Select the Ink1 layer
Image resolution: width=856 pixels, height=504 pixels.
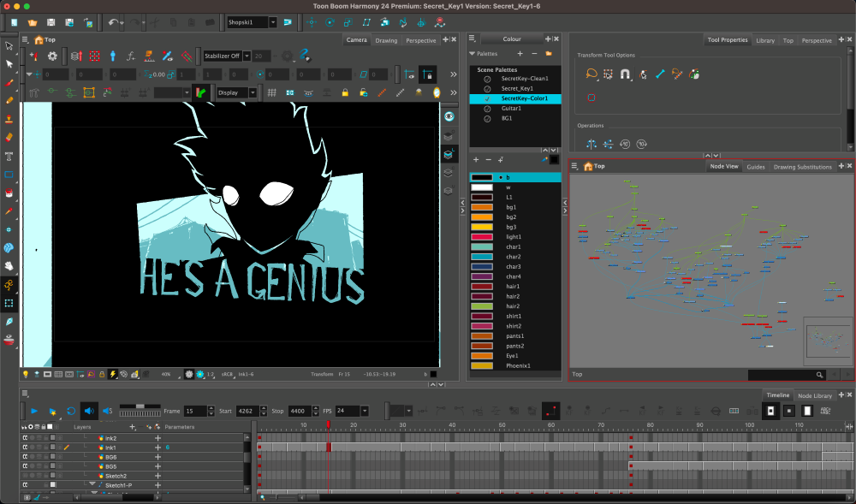tap(110, 448)
